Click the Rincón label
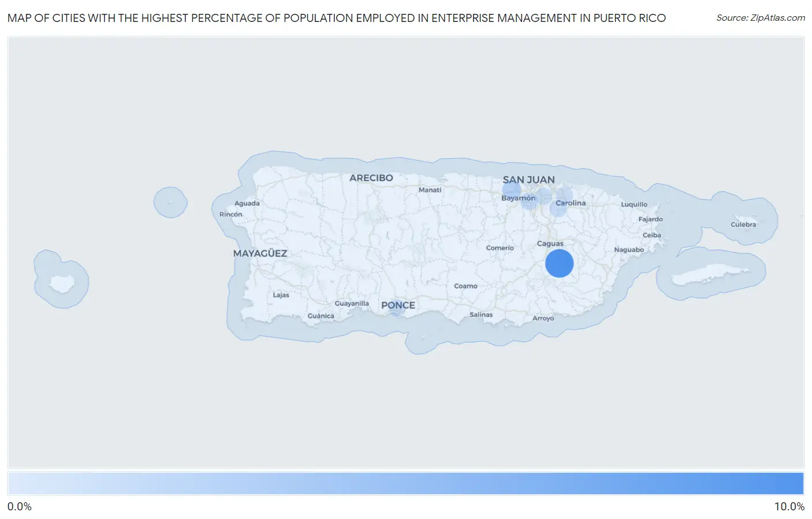 click(x=230, y=214)
